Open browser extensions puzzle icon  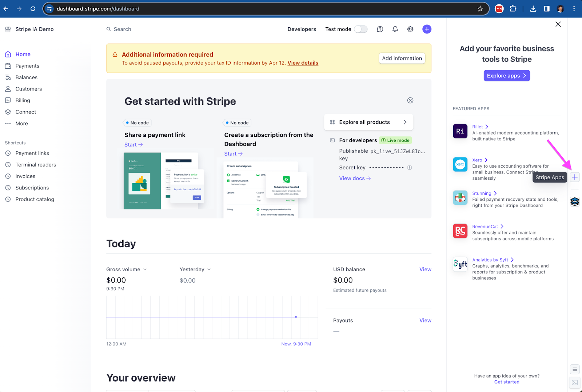[x=513, y=9]
